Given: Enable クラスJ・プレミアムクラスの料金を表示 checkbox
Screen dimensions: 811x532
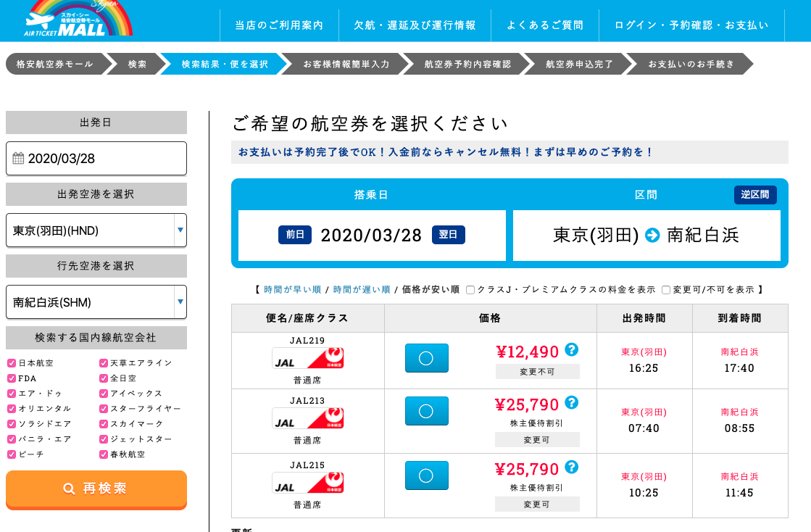Looking at the screenshot, I should pyautogui.click(x=470, y=290).
